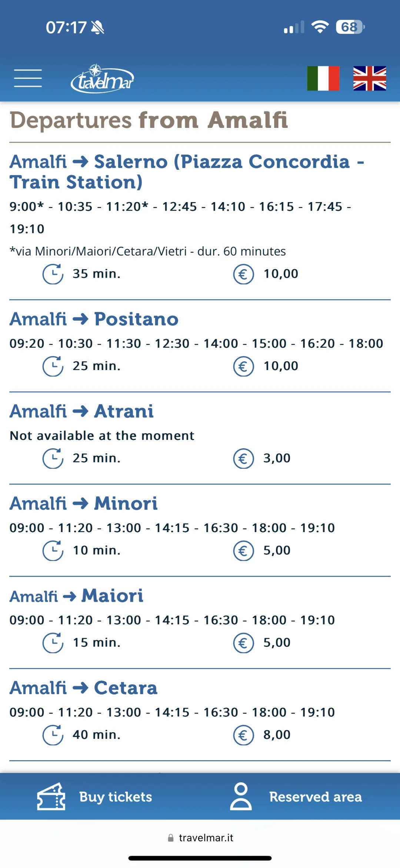Tap the ticket icon in bottom bar

(x=51, y=796)
